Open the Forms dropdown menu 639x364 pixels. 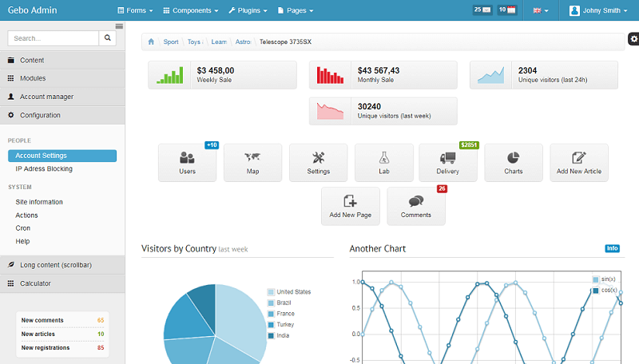click(135, 10)
